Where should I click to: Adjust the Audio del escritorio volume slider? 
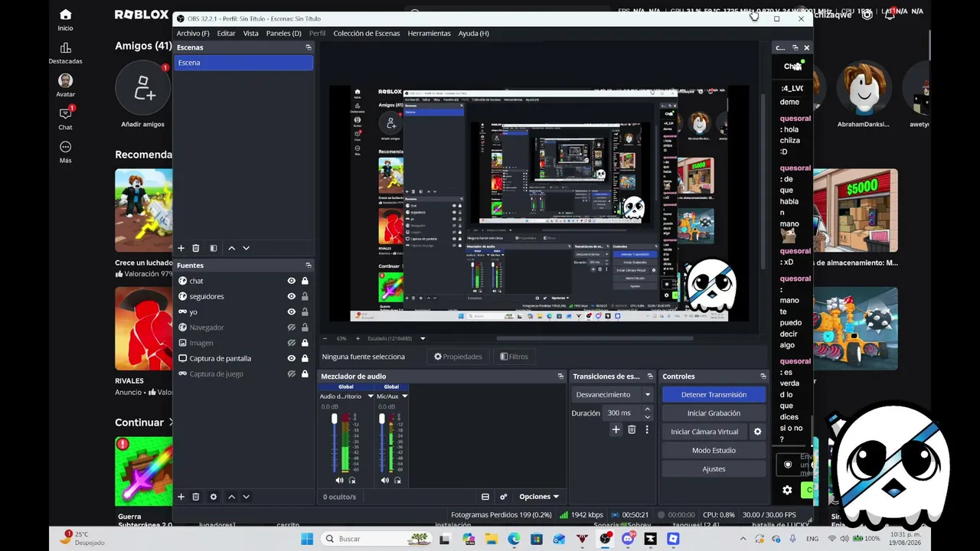(334, 442)
